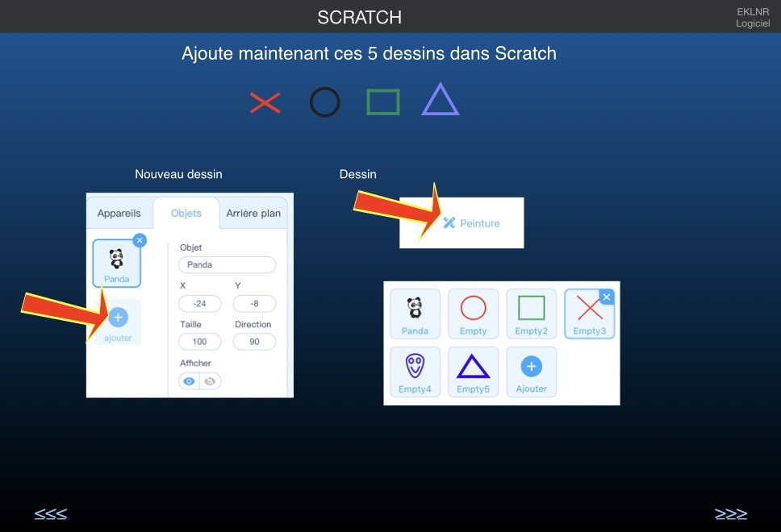Delete the Panda sprite with its X badge
The height and width of the screenshot is (532, 781).
point(140,240)
